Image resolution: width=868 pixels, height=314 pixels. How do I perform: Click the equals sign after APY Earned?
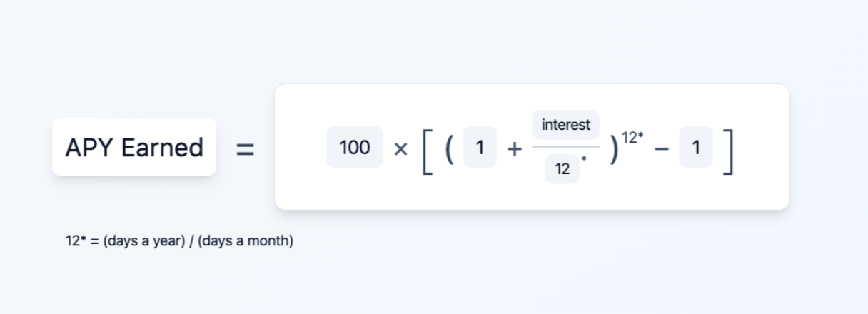click(246, 148)
